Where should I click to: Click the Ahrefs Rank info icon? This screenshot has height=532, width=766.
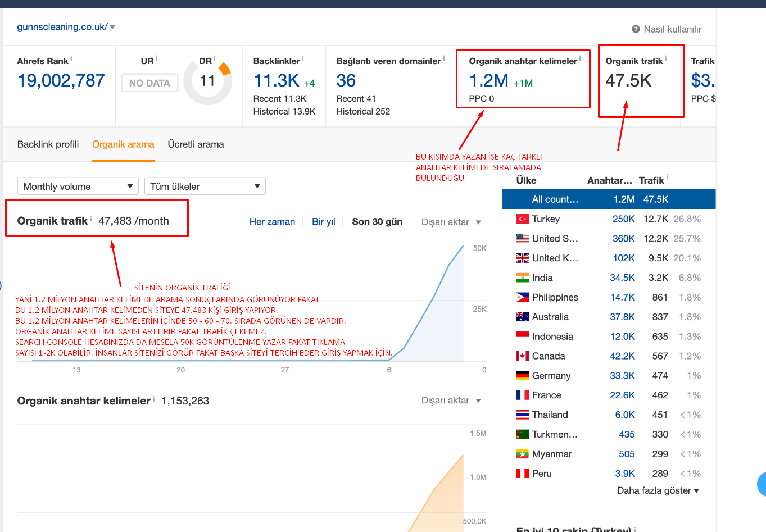click(71, 58)
